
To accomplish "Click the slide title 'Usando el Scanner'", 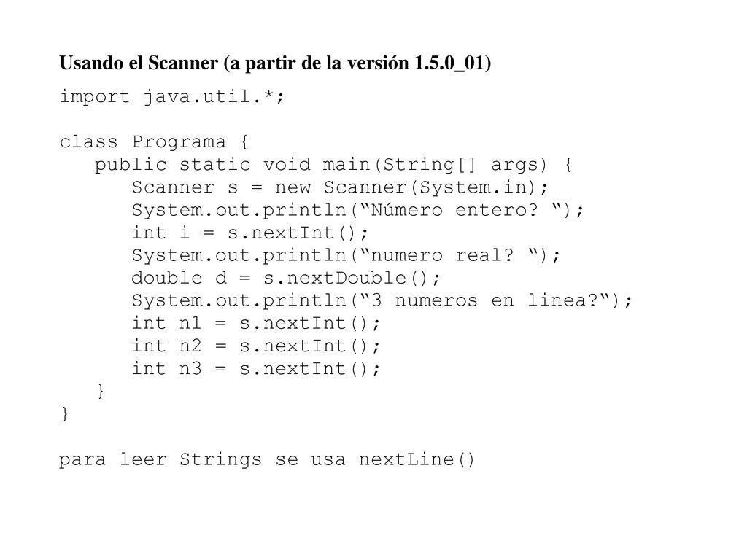I will 139,63.
